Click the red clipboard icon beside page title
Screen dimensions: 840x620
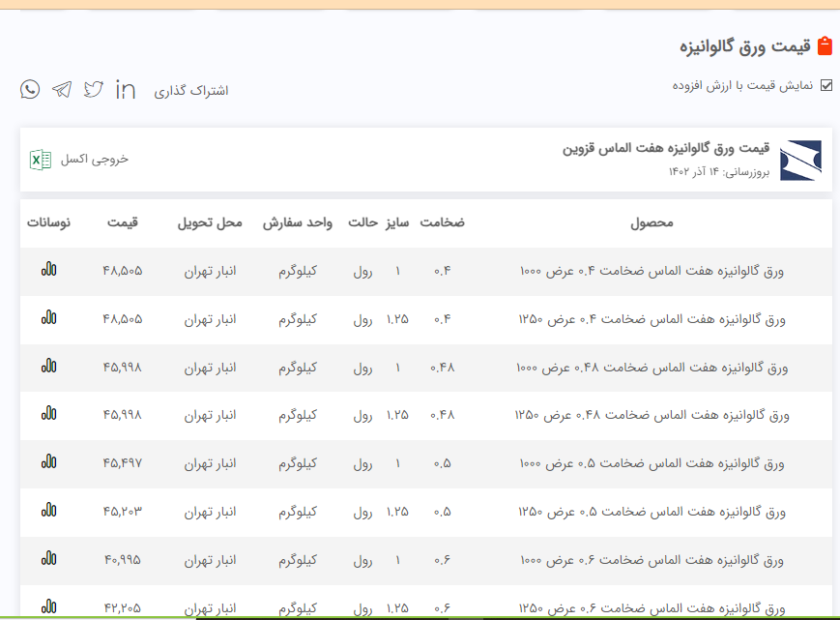(x=825, y=46)
